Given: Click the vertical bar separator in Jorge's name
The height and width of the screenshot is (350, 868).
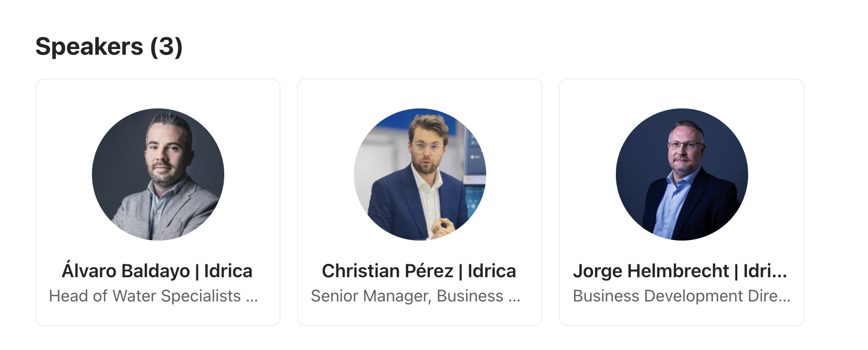Looking at the screenshot, I should [x=736, y=271].
